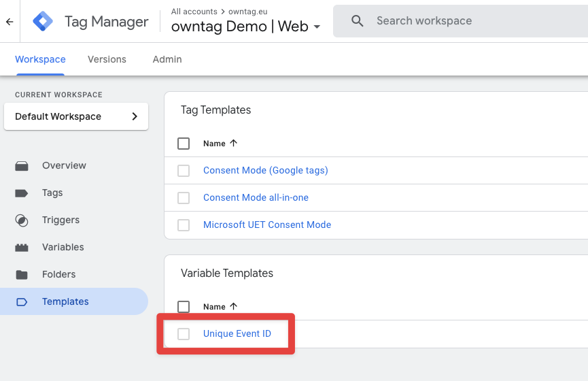Screen dimensions: 588x381
Task: Toggle select-all checkbox in Tag Templates header
Action: 184,144
